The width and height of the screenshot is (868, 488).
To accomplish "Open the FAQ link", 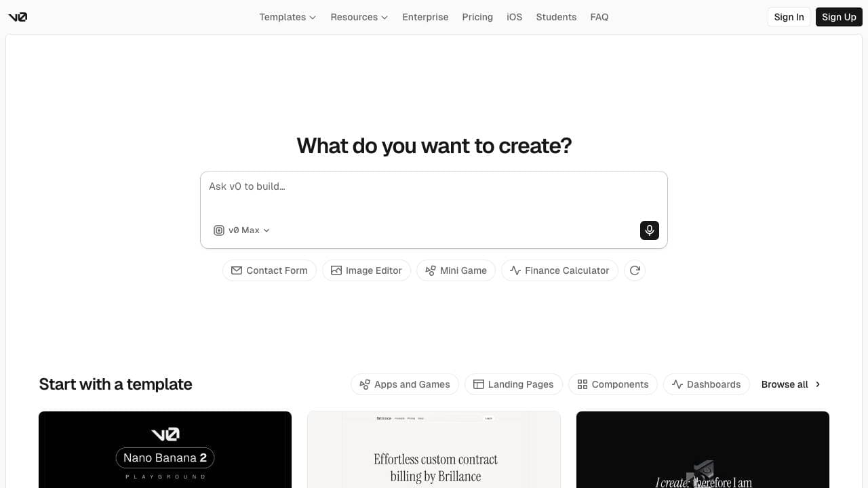I will point(599,17).
